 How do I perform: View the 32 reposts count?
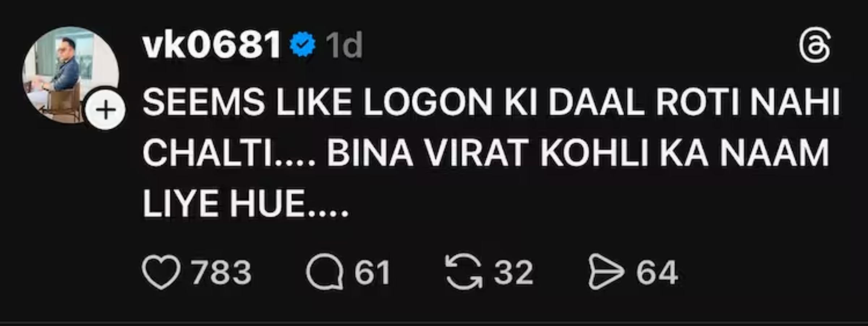pos(513,272)
